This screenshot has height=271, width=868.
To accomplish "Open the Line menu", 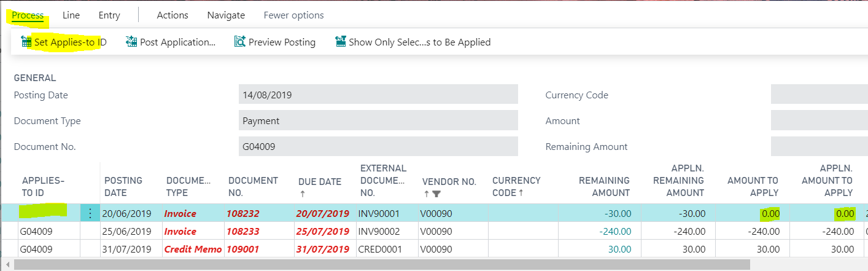I will point(71,15).
